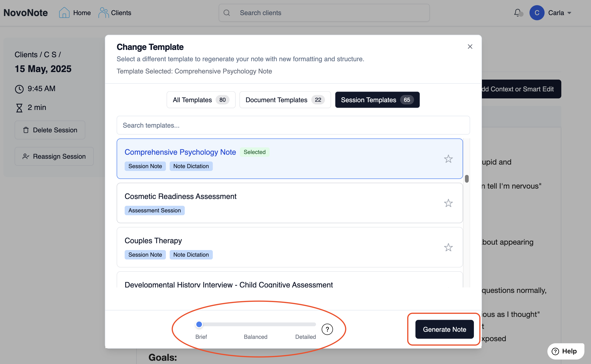591x364 pixels.
Task: Click the Carla avatar circle
Action: pos(537,13)
